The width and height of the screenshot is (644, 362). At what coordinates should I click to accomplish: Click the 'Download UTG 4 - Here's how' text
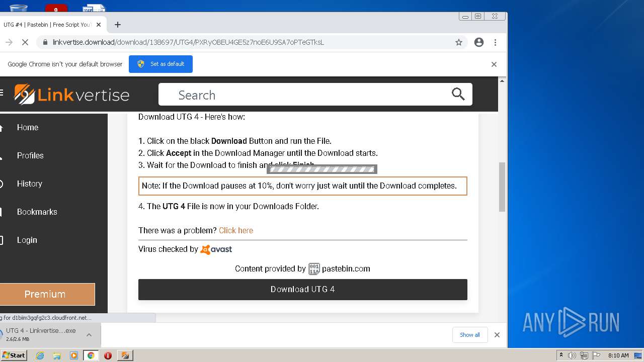click(x=192, y=117)
